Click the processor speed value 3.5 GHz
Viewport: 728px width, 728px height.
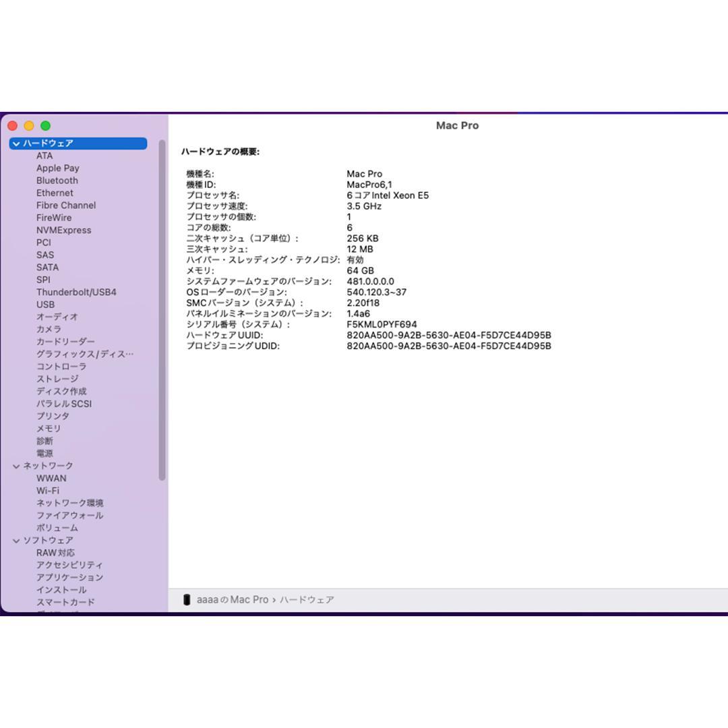(364, 206)
